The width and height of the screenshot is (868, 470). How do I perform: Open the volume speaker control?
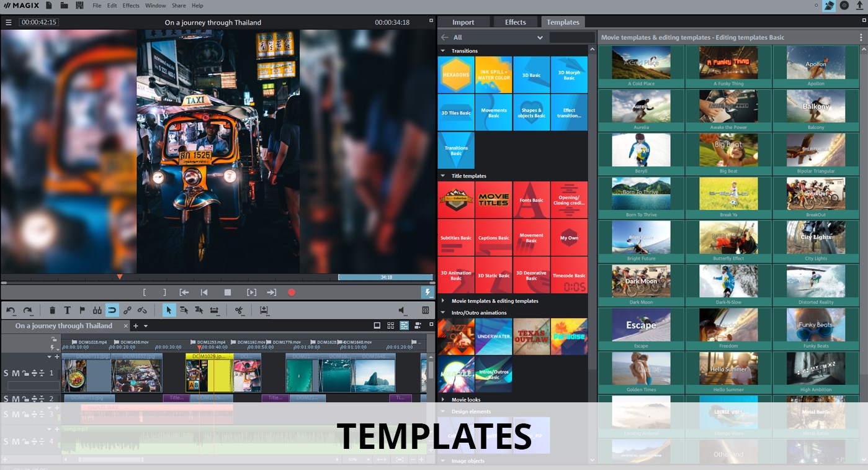point(401,310)
